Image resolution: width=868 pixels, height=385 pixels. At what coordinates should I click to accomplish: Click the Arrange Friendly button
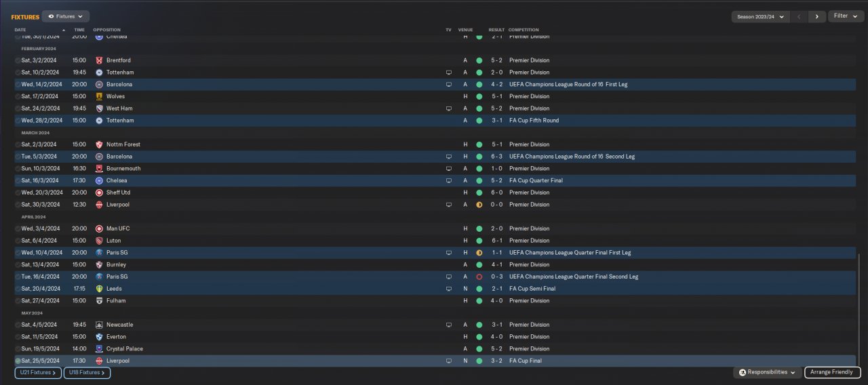point(832,372)
